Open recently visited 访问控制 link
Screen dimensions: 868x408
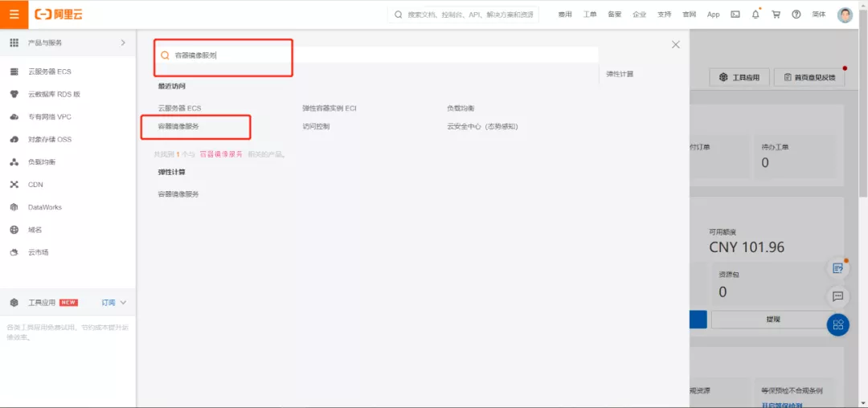click(x=316, y=127)
